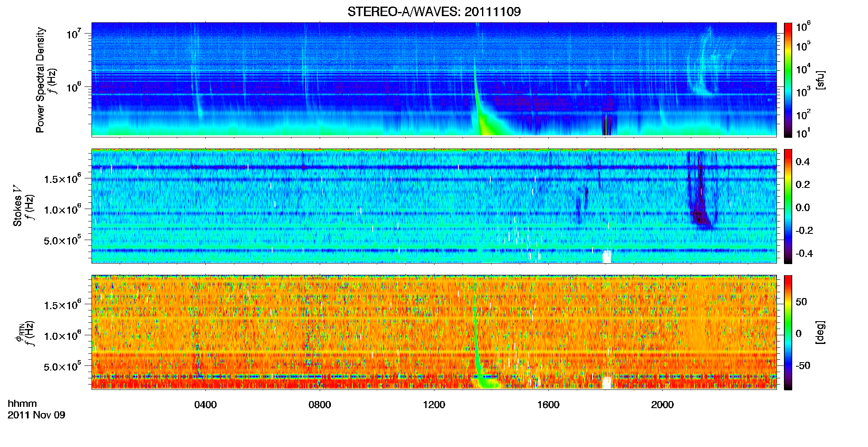Viewport: 868px width, 447px height.
Task: Click the 10^1 label on sfu colorbar
Action: pyautogui.click(x=803, y=133)
